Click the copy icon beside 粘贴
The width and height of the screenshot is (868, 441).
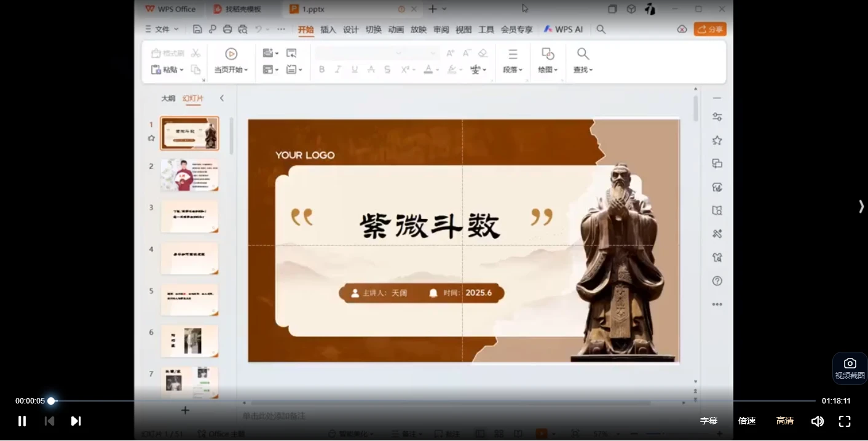click(x=196, y=70)
